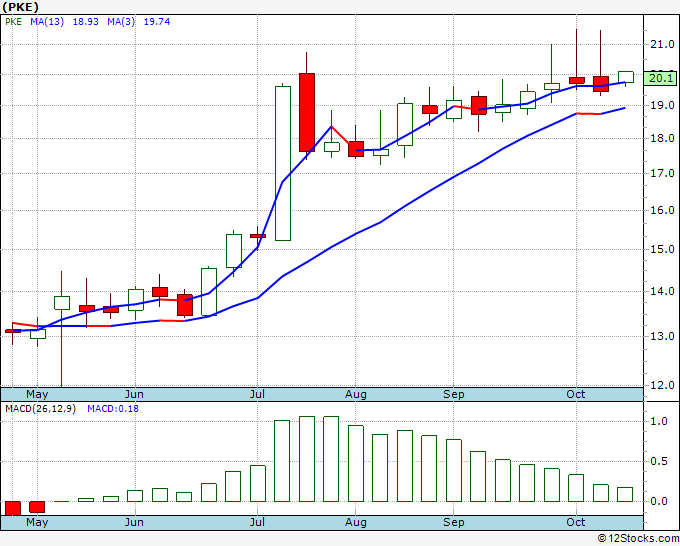Click the MACD(26,12,9) indicator label

(x=40, y=409)
